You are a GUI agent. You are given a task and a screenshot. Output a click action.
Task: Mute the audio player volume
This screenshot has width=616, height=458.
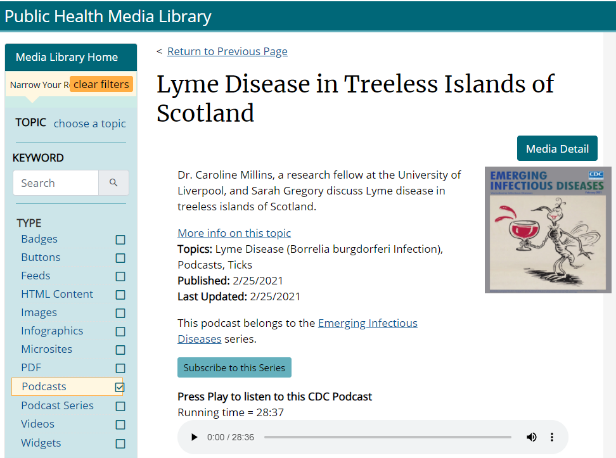527,437
